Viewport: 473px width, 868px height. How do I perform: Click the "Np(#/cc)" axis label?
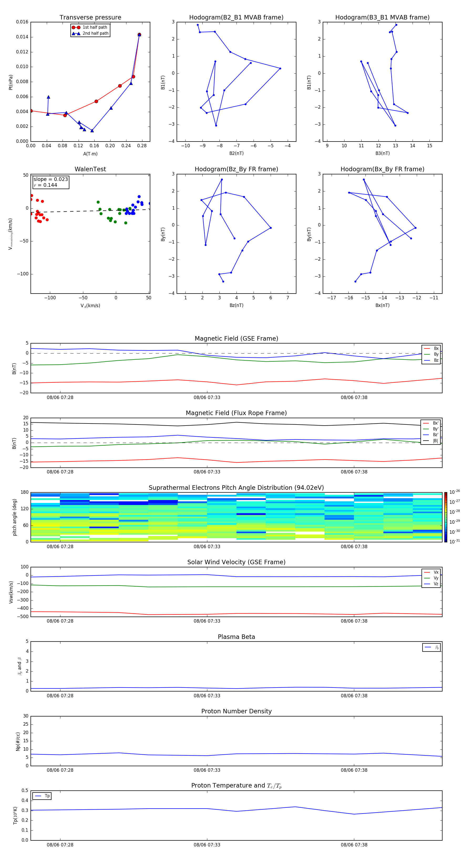(x=18, y=741)
